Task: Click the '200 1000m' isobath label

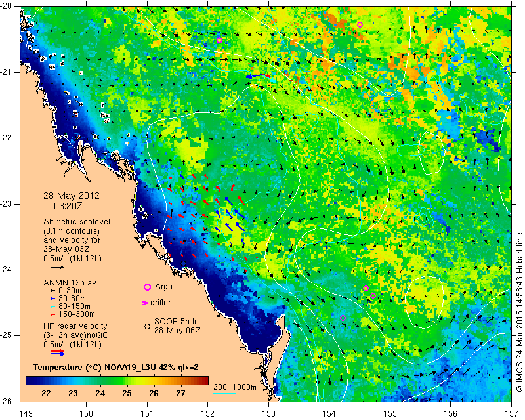Action: click(x=235, y=387)
